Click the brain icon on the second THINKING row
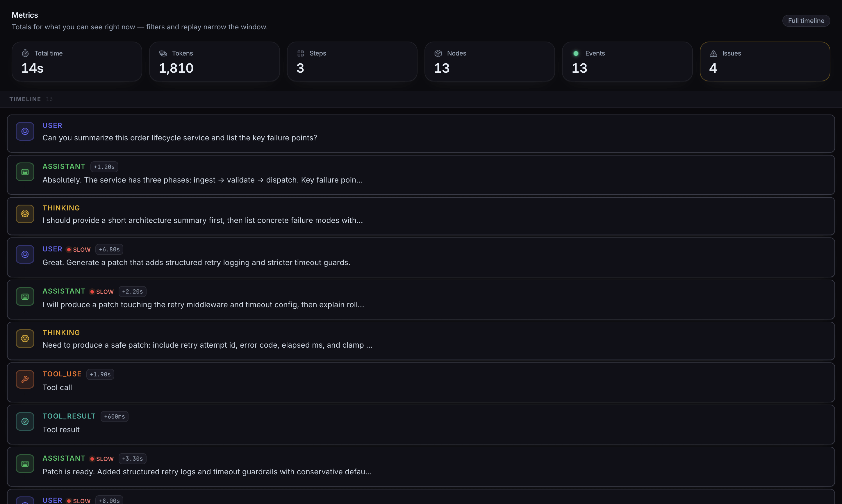842x504 pixels. (25, 339)
